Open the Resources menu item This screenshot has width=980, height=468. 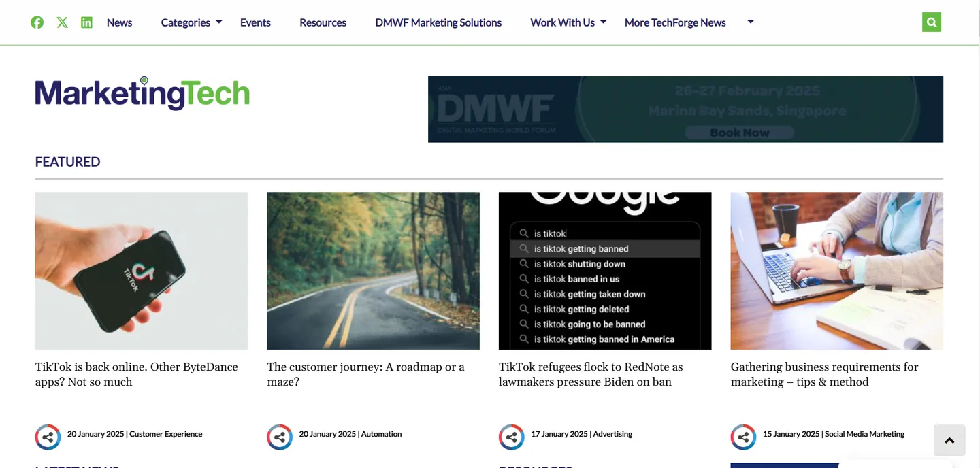(x=323, y=22)
